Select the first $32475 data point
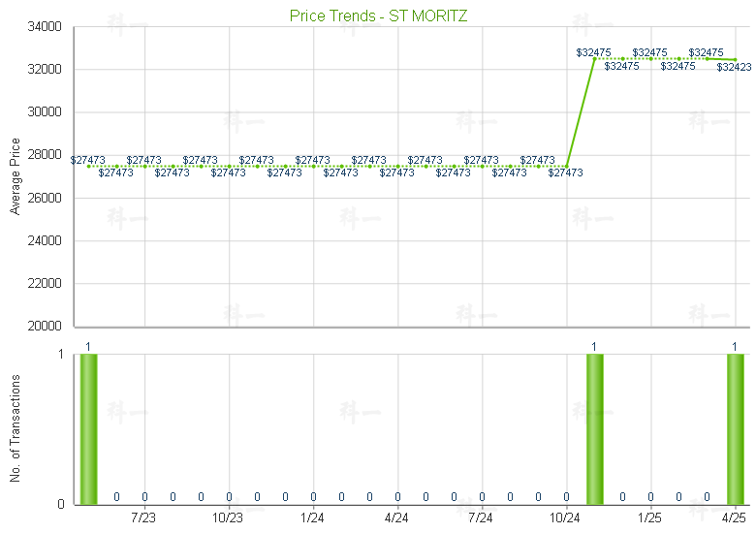The image size is (756, 533). (594, 59)
